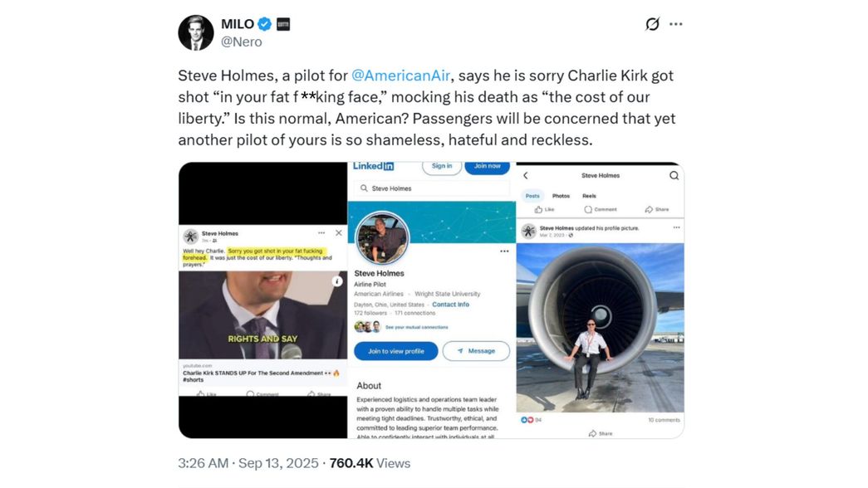Click the Share arrow below the profile picture post

(x=593, y=432)
